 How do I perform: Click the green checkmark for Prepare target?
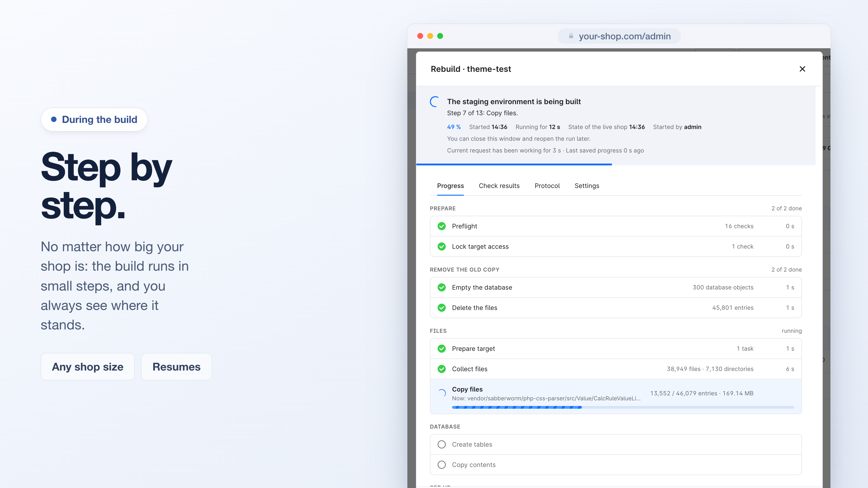click(x=441, y=349)
